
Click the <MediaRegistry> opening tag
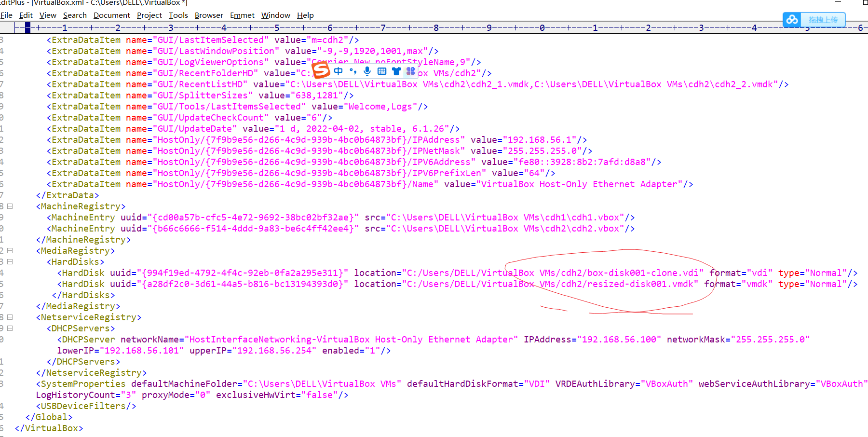point(76,251)
